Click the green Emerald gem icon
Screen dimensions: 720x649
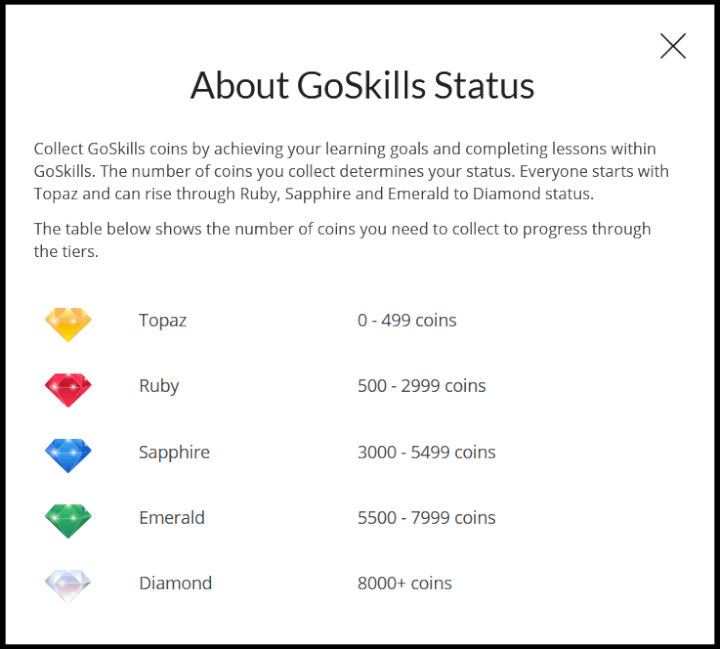[x=68, y=520]
